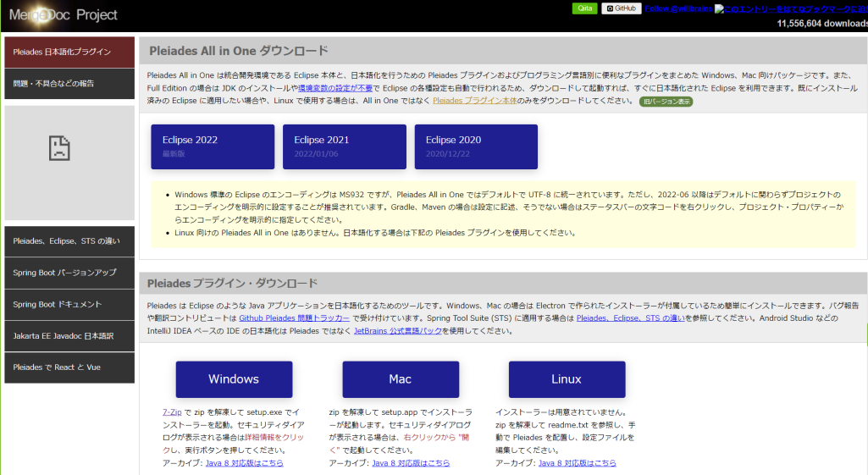Image resolution: width=868 pixels, height=475 pixels.
Task: Open the GitHub badge button
Action: [621, 8]
